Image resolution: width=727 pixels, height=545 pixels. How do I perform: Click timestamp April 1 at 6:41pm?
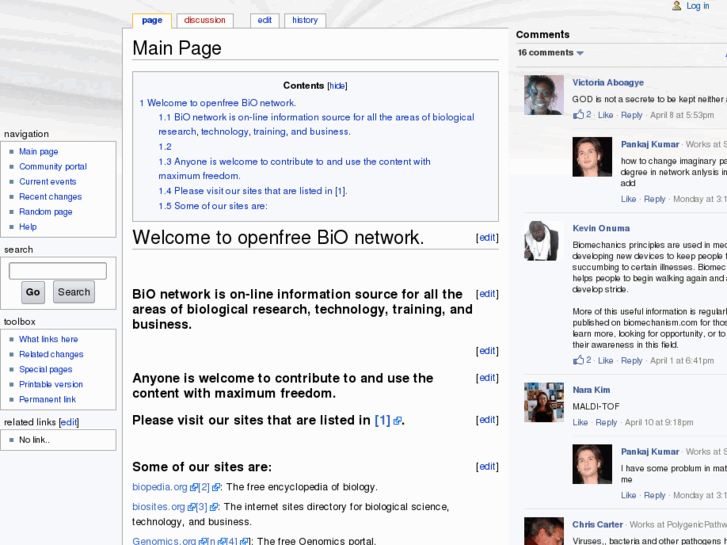point(682,360)
